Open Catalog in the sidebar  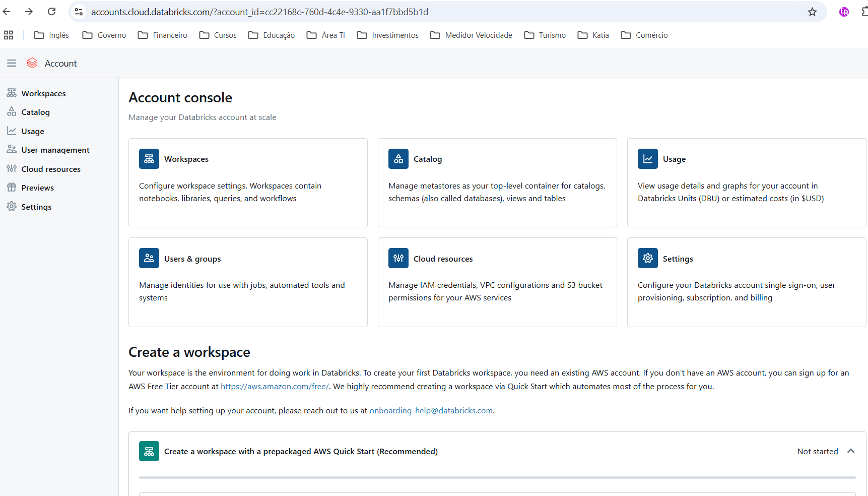(35, 112)
